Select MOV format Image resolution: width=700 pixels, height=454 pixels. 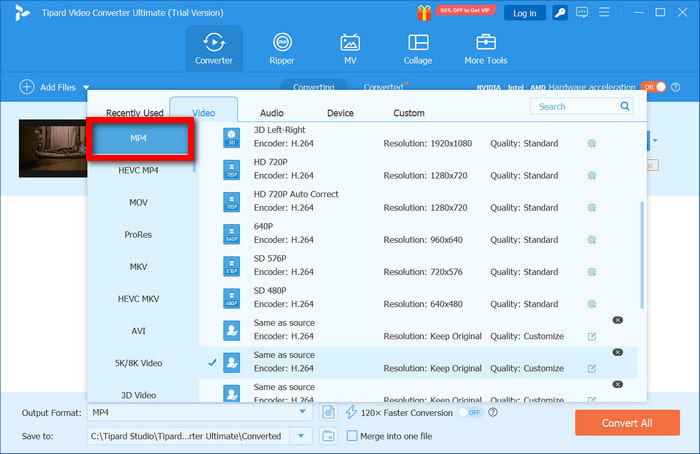[138, 202]
